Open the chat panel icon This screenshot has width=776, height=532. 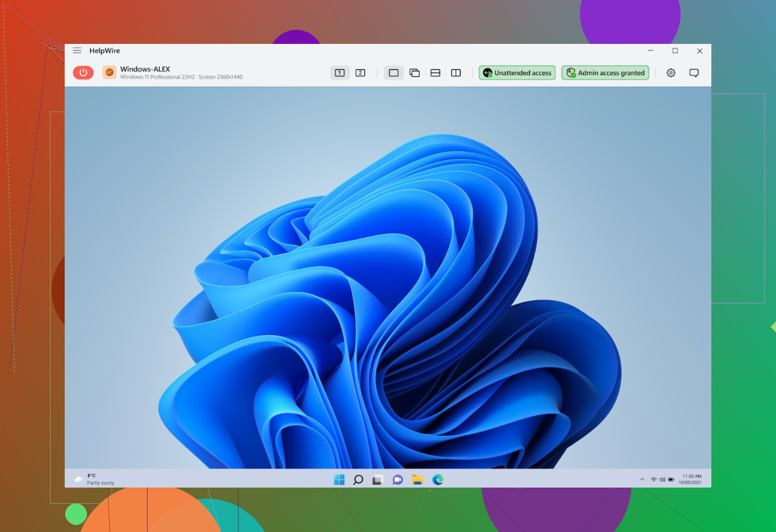[x=694, y=73]
